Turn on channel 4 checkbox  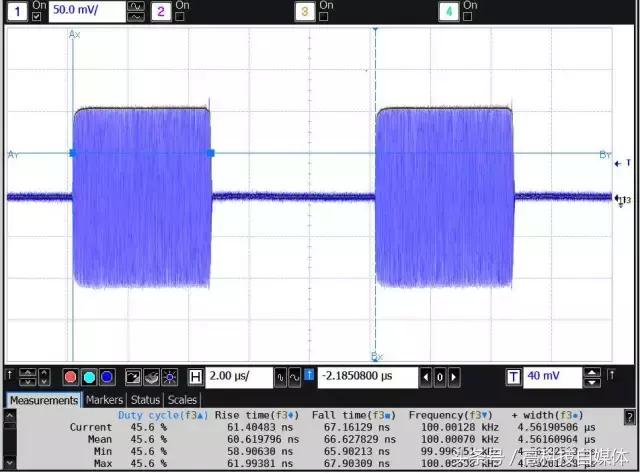point(468,17)
